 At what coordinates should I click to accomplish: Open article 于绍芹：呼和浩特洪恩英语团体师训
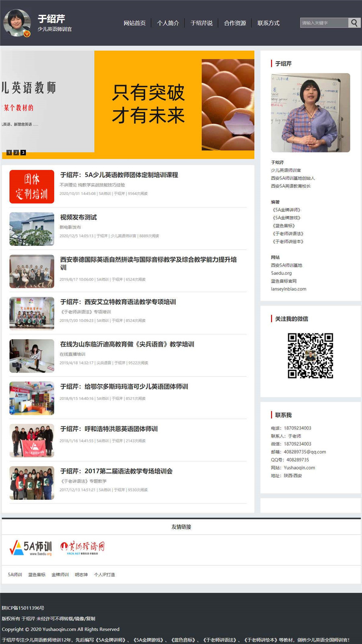click(109, 429)
